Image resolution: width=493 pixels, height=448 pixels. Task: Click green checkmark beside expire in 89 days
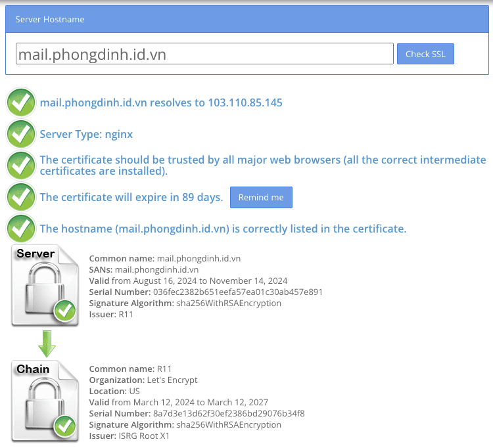click(21, 197)
